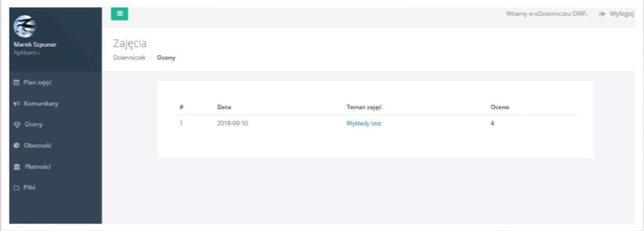
Task: Click the Temat zajęć column header
Action: (x=364, y=107)
